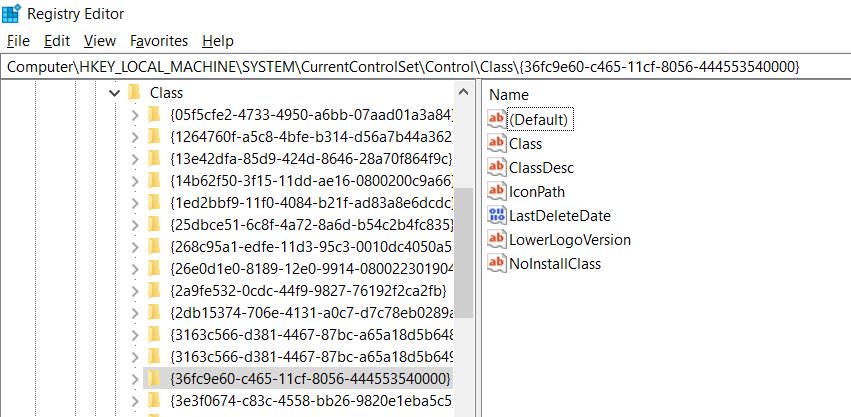Viewport: 851px width, 417px height.
Task: Click folder icon of {05f5cfe2-4733-4950 key
Action: tap(154, 115)
